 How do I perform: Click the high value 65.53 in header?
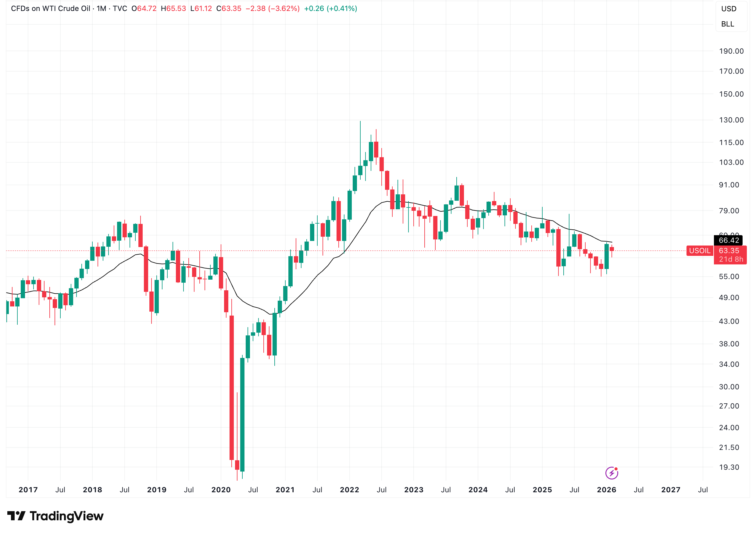[176, 9]
